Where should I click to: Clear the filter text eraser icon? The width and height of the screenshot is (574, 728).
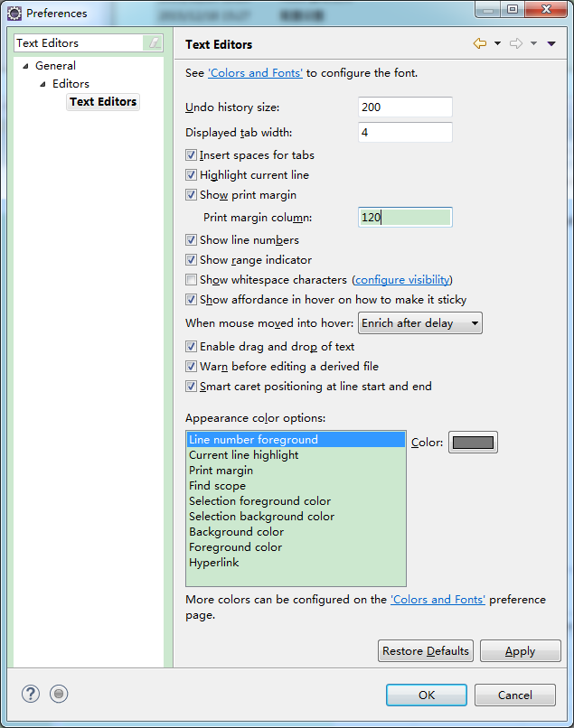pyautogui.click(x=154, y=43)
